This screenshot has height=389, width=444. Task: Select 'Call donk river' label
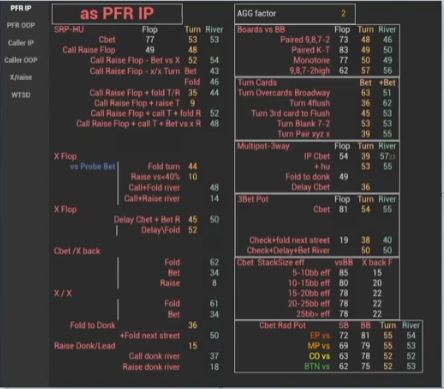point(154,356)
